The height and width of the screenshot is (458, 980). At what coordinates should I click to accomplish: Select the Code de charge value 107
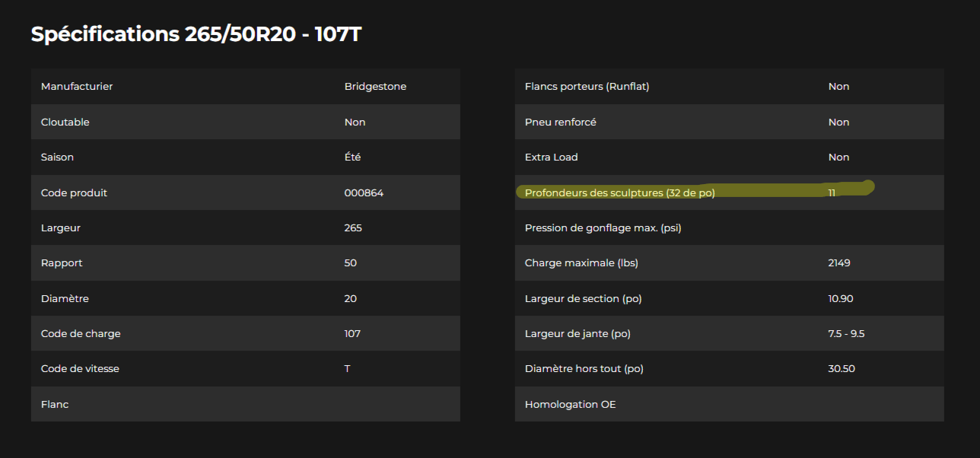tap(352, 334)
